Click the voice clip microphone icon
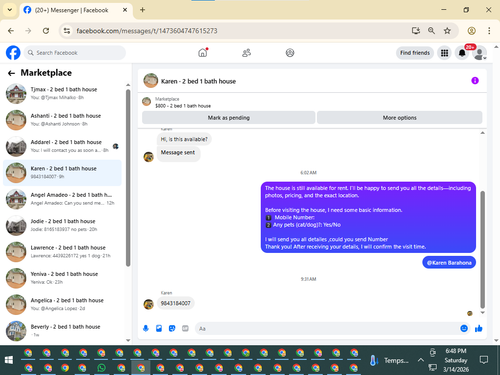This screenshot has height=375, width=500. (x=146, y=328)
